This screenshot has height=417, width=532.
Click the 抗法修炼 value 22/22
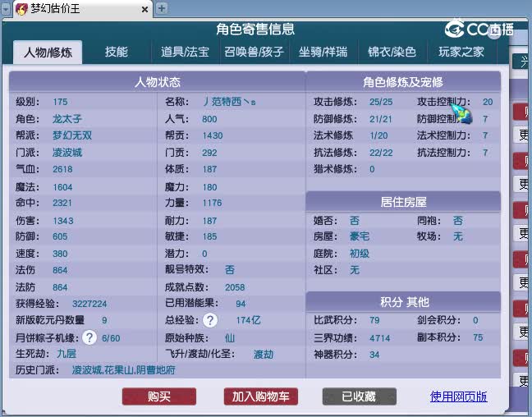pyautogui.click(x=381, y=153)
